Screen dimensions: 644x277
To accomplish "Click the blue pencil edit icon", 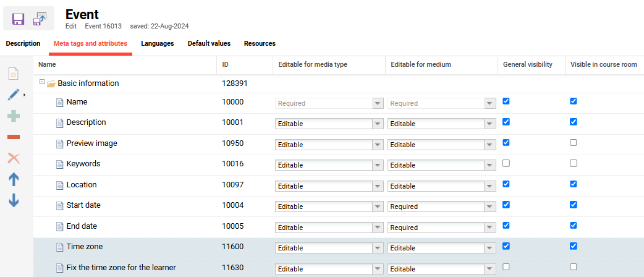I will tap(13, 95).
